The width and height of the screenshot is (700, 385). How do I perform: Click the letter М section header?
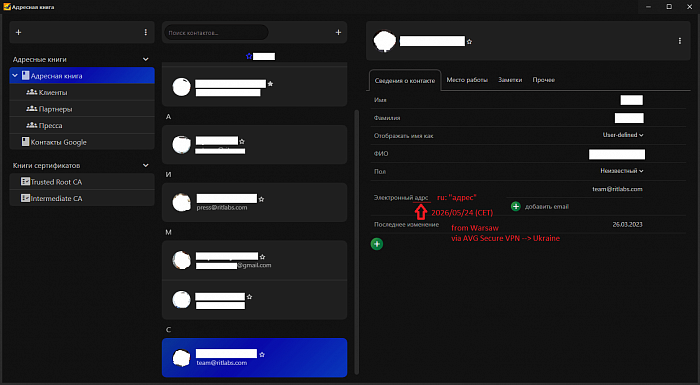coord(168,232)
